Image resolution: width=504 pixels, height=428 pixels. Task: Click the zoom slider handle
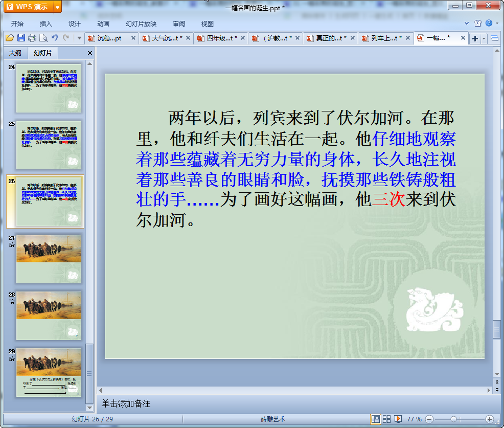(x=453, y=419)
